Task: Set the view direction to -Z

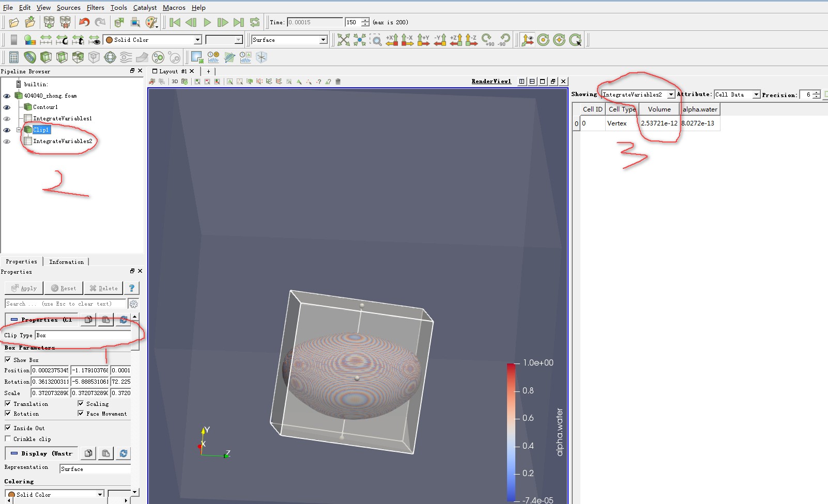Action: click(471, 40)
